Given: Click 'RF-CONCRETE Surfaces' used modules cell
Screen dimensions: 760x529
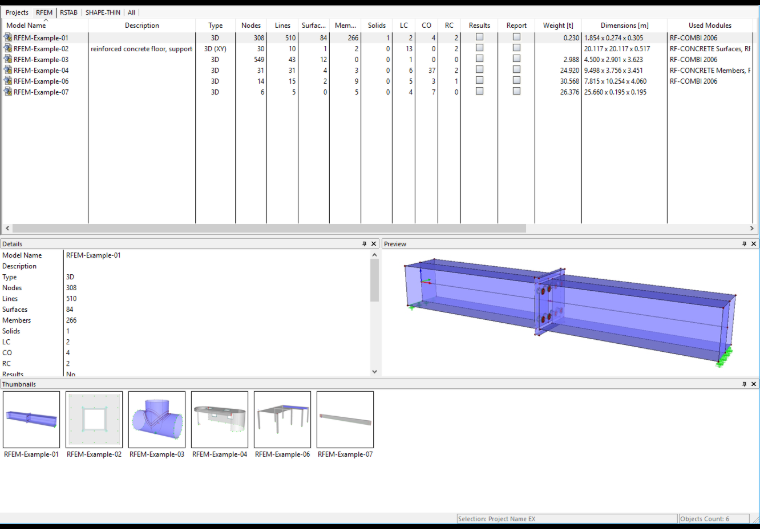Looking at the screenshot, I should click(x=709, y=48).
